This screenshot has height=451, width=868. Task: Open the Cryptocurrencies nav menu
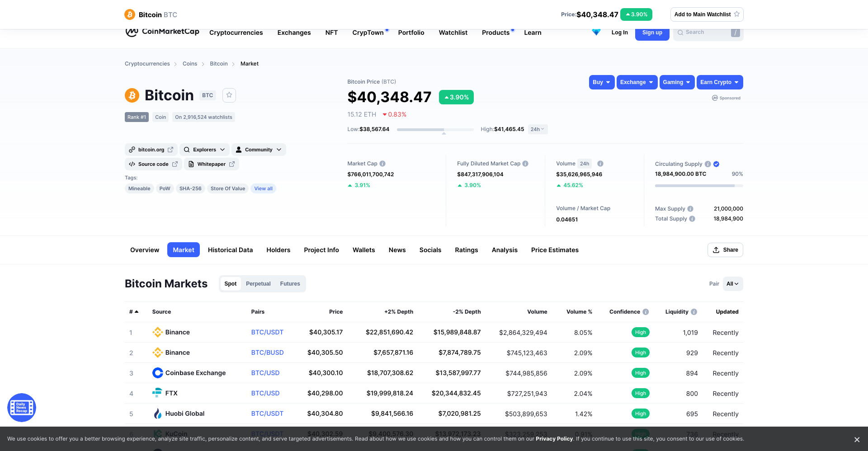click(x=236, y=33)
